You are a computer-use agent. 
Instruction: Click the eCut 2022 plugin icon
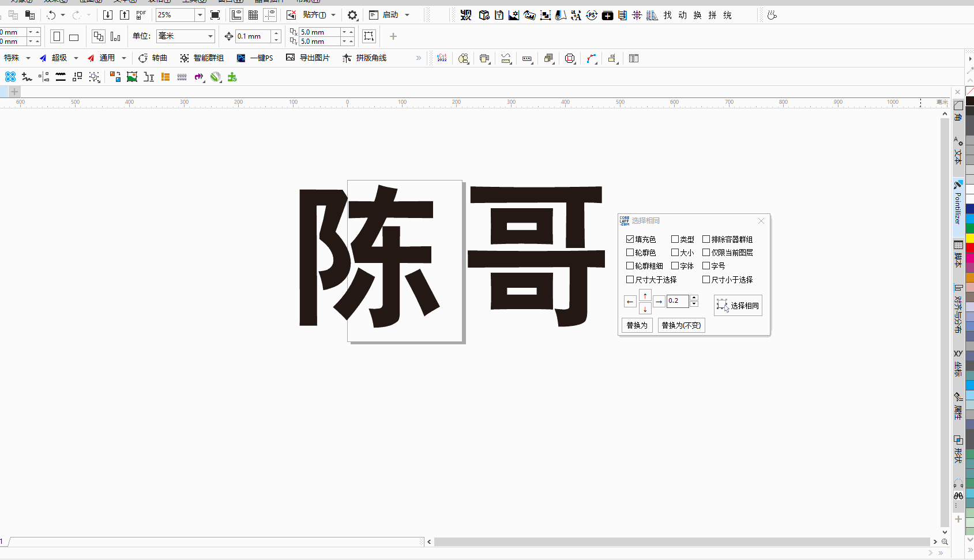coord(442,58)
